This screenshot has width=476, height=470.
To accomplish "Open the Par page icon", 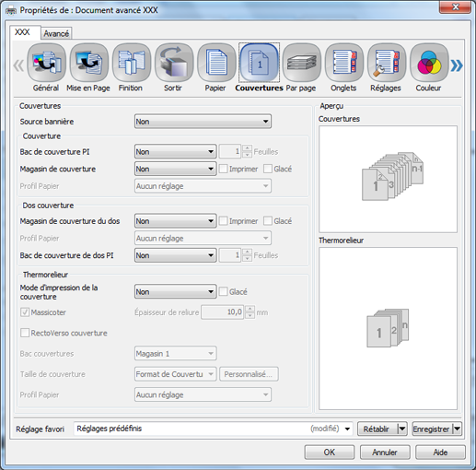I will (302, 63).
